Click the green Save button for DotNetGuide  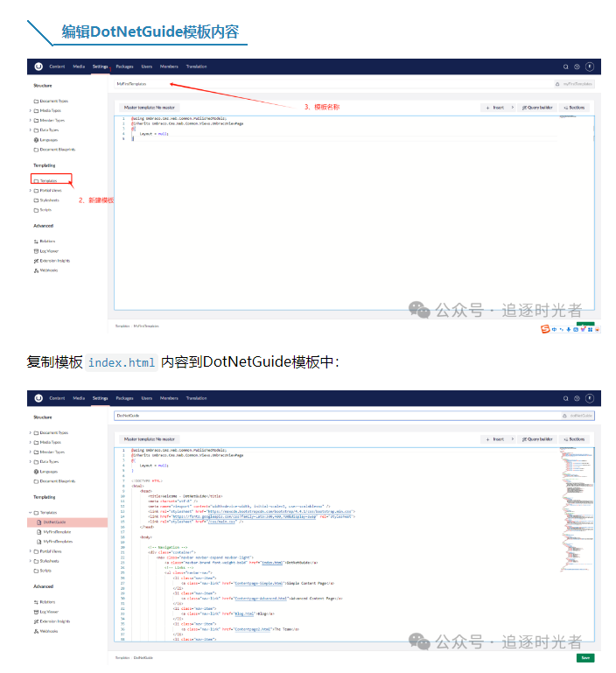coord(585,658)
